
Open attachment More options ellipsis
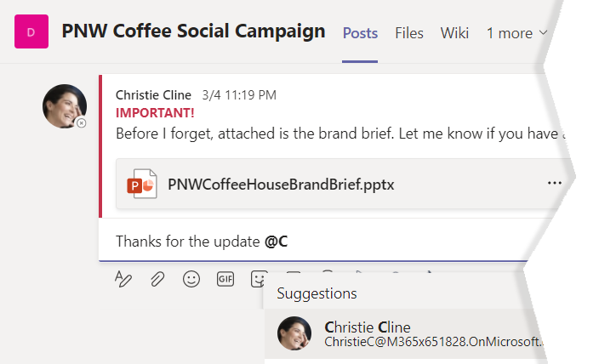coord(555,183)
